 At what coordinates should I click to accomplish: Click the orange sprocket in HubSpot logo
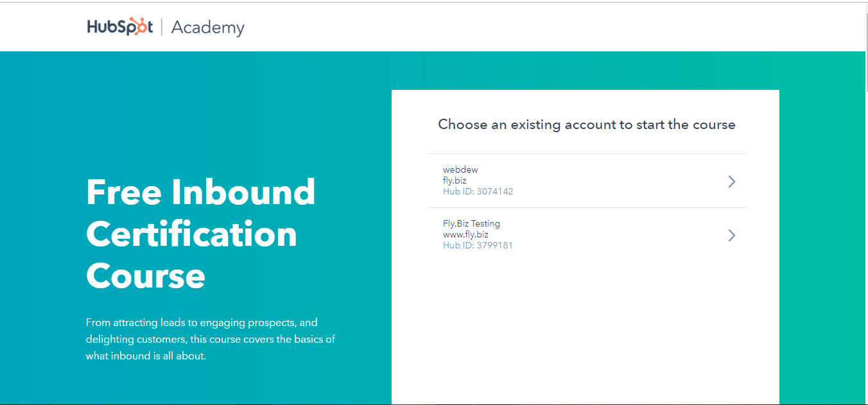point(138,27)
